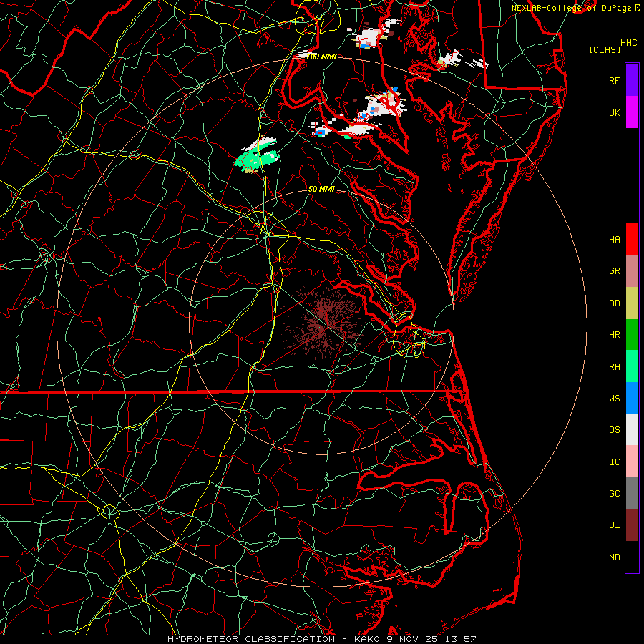
Task: Click the IC legend label
Action: click(614, 462)
